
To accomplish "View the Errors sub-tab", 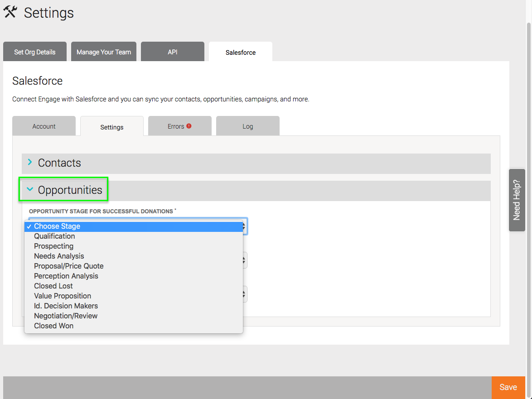I will [x=179, y=126].
